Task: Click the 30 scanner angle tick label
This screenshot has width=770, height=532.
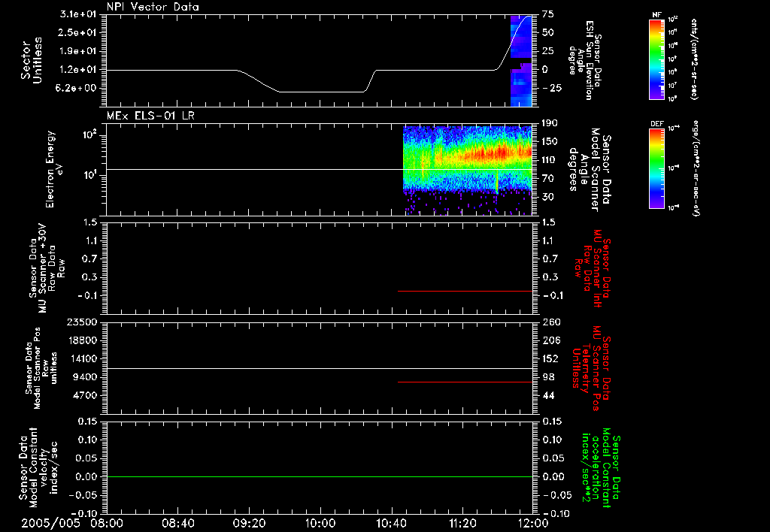Action: (x=548, y=197)
